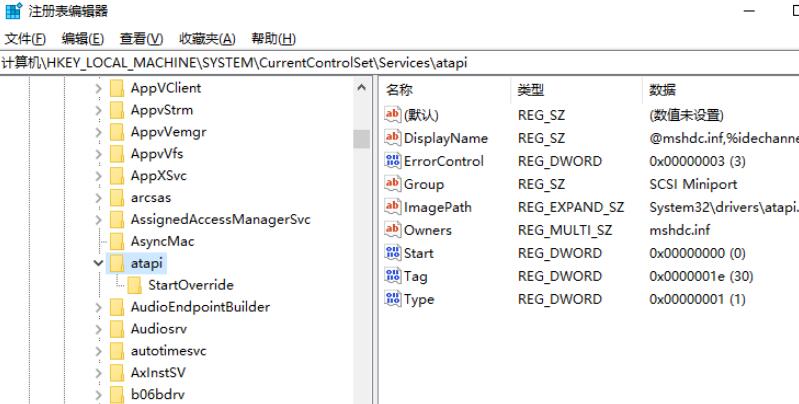Expand the b06bdrv registry key
Viewport: 799px width, 404px height.
[x=98, y=393]
